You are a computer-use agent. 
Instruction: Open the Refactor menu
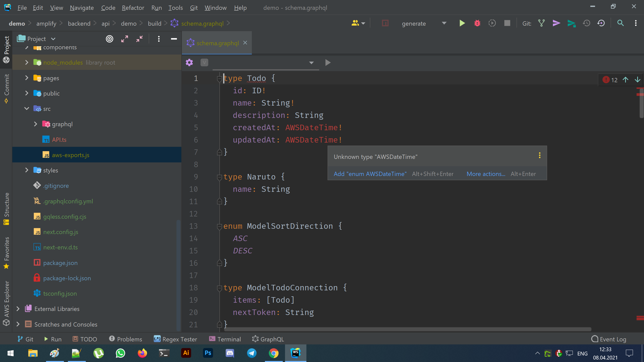point(133,8)
